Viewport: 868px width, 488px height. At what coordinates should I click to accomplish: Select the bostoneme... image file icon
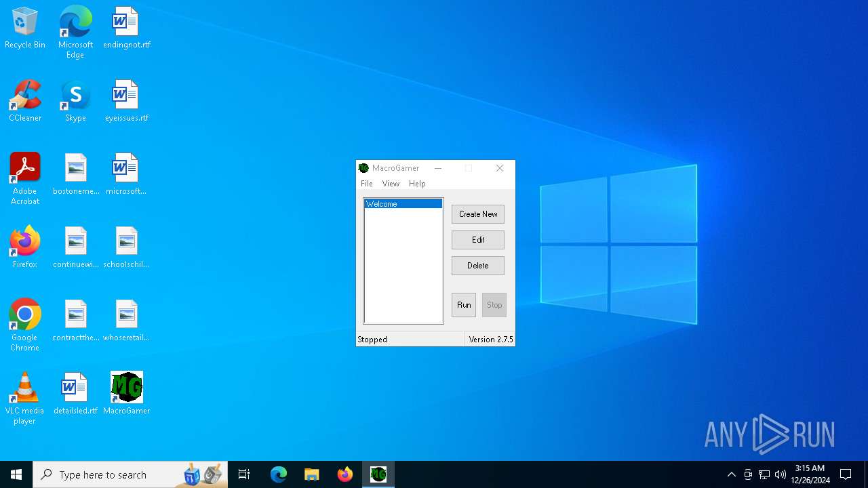[76, 175]
